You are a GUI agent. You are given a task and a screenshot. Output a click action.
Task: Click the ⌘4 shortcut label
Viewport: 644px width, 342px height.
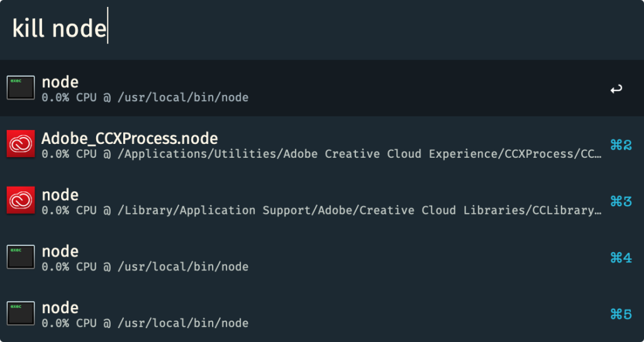point(621,258)
